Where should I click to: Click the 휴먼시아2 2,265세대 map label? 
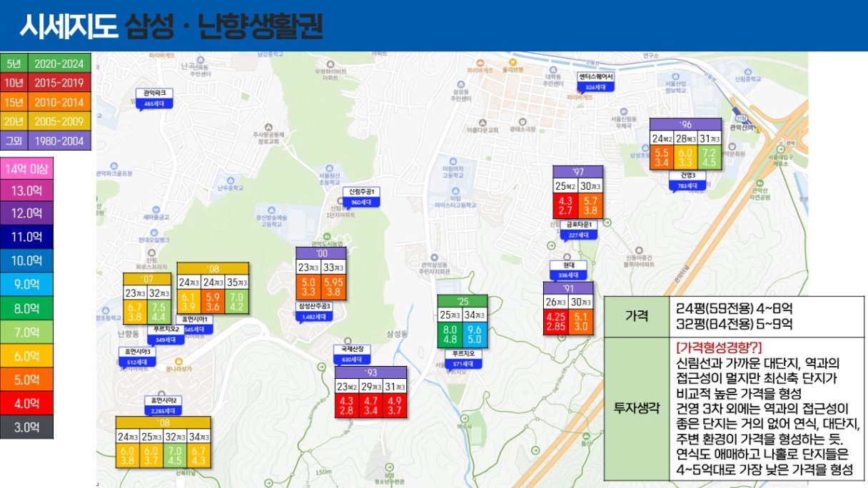click(x=163, y=405)
